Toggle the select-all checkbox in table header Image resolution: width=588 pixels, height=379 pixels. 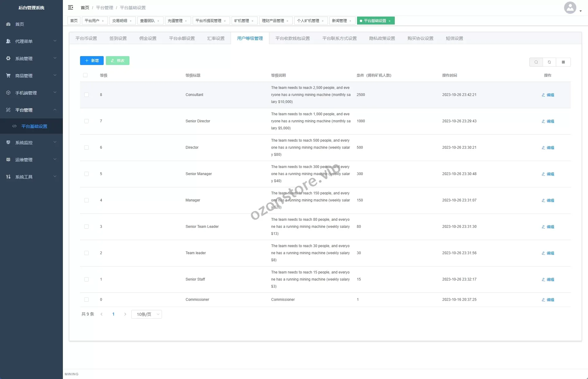pos(85,75)
